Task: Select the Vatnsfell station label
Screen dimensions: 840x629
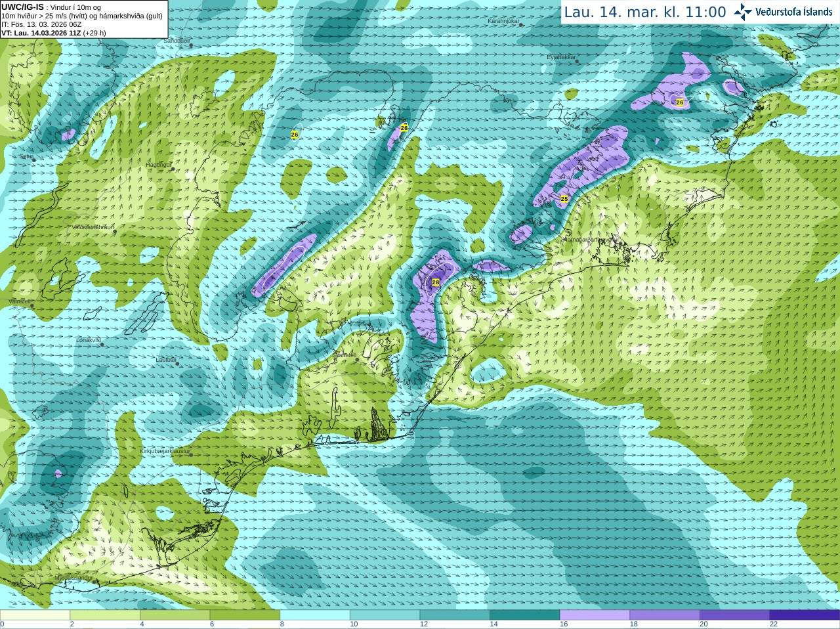Action: [x=20, y=301]
